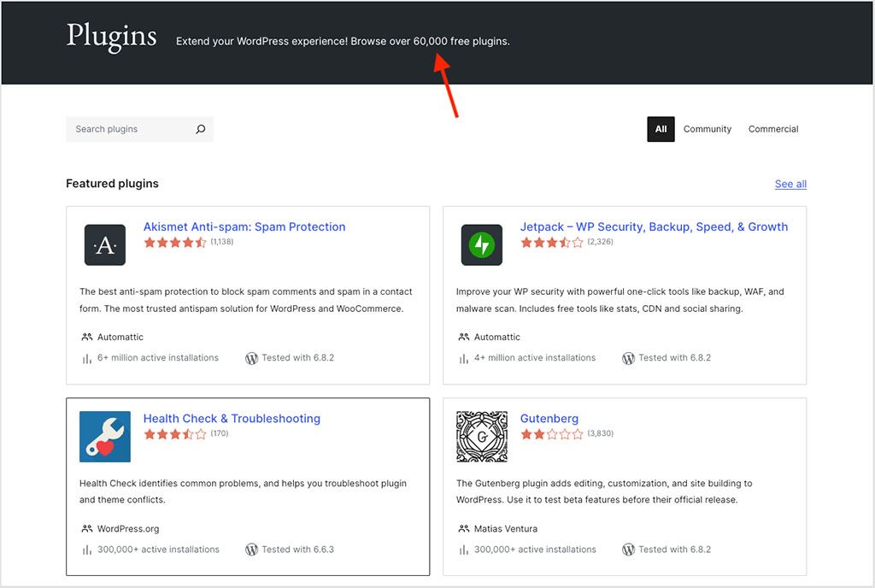Viewport: 875px width, 588px height.
Task: Click the Featured plugins heading
Action: [112, 184]
